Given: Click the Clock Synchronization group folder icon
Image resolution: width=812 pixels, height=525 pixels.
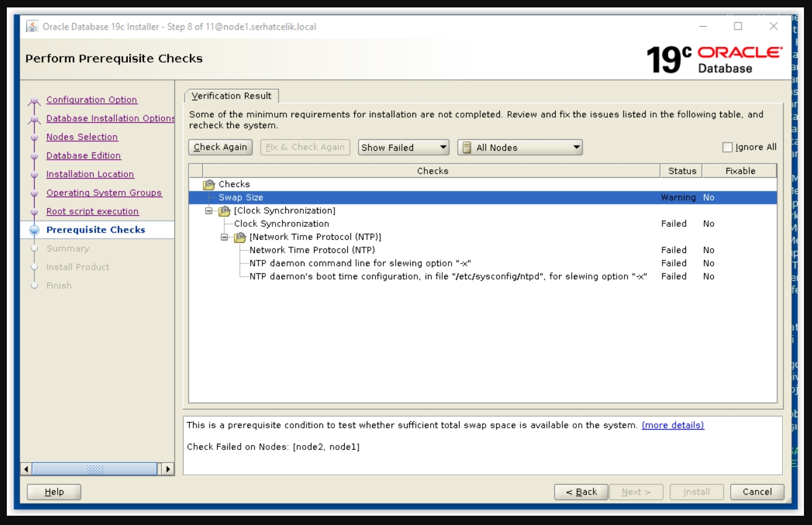Looking at the screenshot, I should [224, 211].
